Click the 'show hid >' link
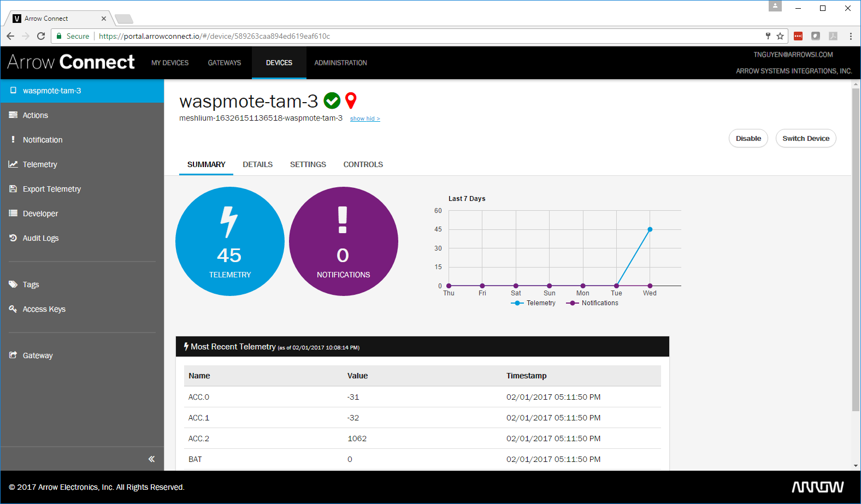 (x=365, y=118)
